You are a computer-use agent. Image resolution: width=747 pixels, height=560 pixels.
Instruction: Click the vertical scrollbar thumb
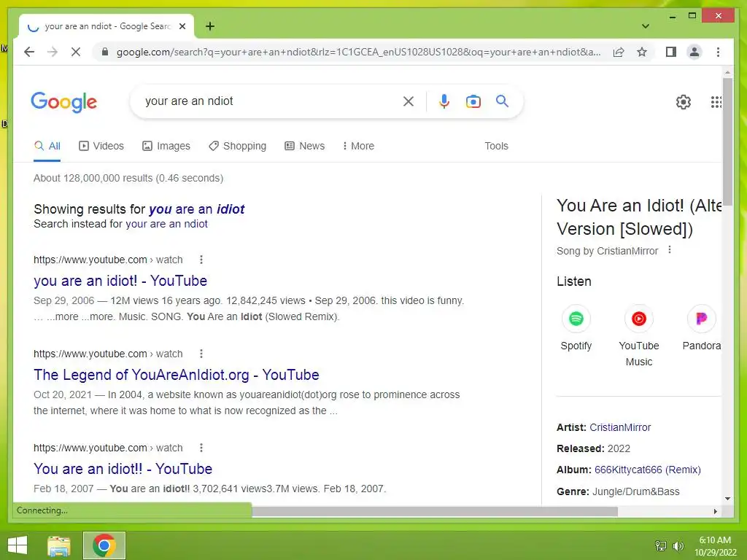click(727, 141)
